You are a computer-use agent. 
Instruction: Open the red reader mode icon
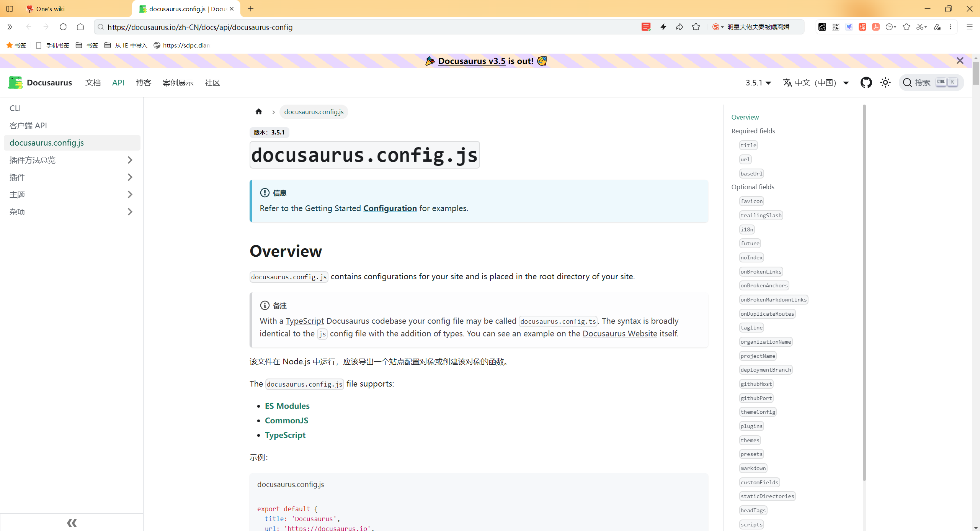(646, 27)
